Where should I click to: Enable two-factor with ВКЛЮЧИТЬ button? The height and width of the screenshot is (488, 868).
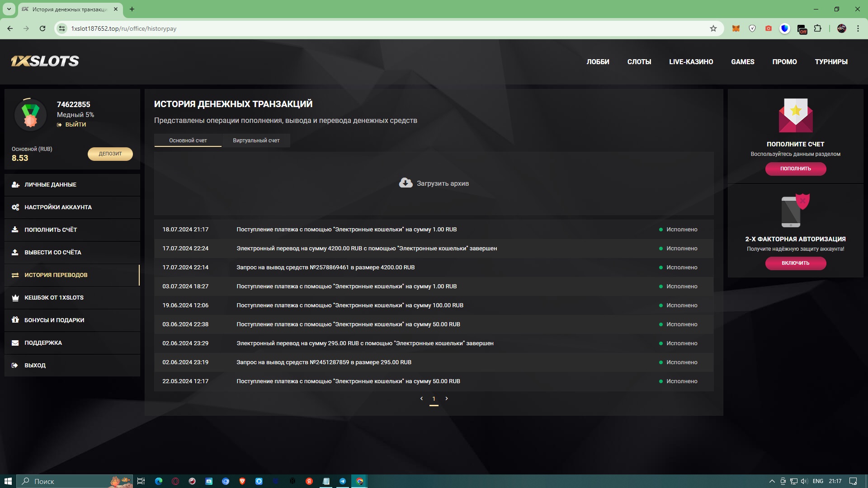point(795,263)
